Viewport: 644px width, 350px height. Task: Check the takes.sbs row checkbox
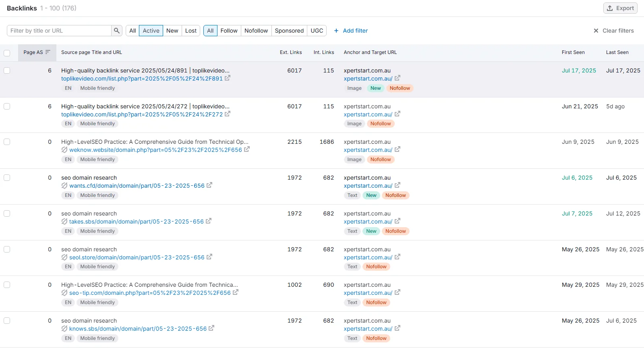[7, 213]
